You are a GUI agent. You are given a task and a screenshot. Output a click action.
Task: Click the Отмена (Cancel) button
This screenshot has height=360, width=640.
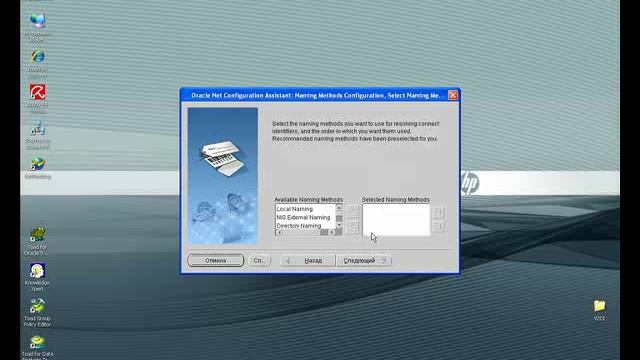click(216, 260)
